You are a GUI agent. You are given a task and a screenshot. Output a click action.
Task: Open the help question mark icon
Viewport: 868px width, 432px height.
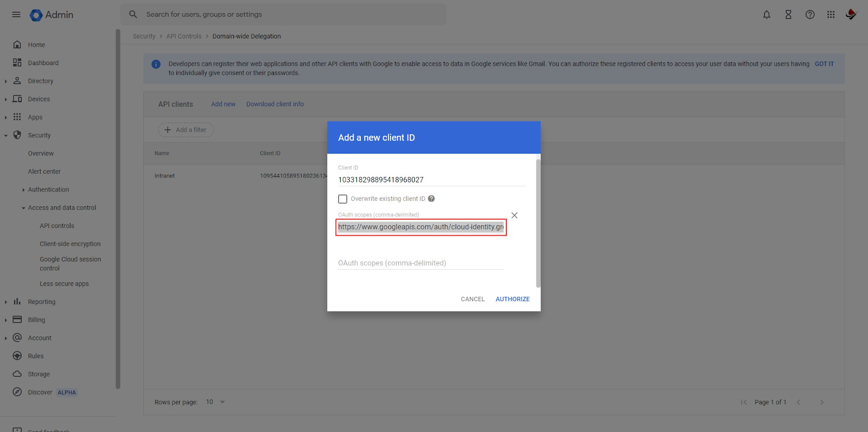pyautogui.click(x=810, y=15)
